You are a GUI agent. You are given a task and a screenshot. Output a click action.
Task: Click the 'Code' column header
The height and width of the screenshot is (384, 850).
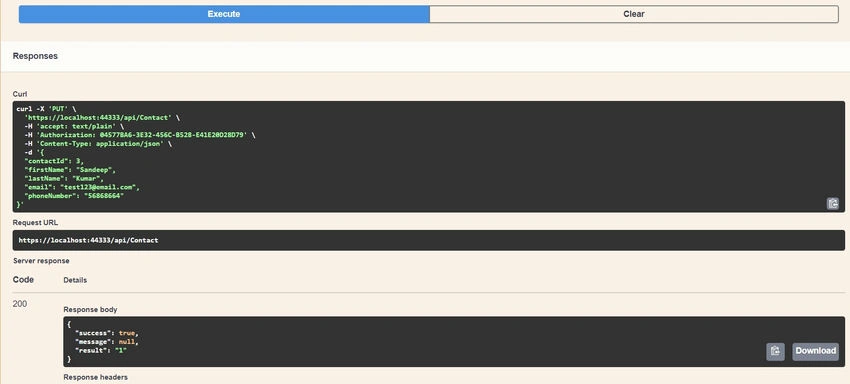point(23,280)
